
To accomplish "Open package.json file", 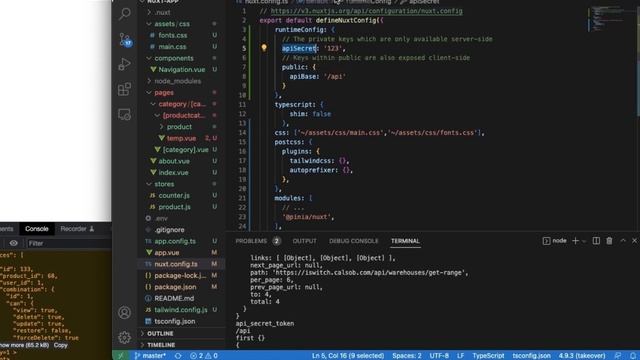I will [175, 287].
